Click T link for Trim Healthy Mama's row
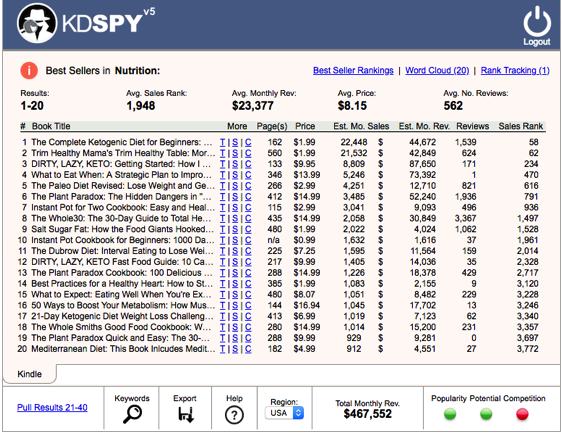562x434 pixels. [x=223, y=153]
